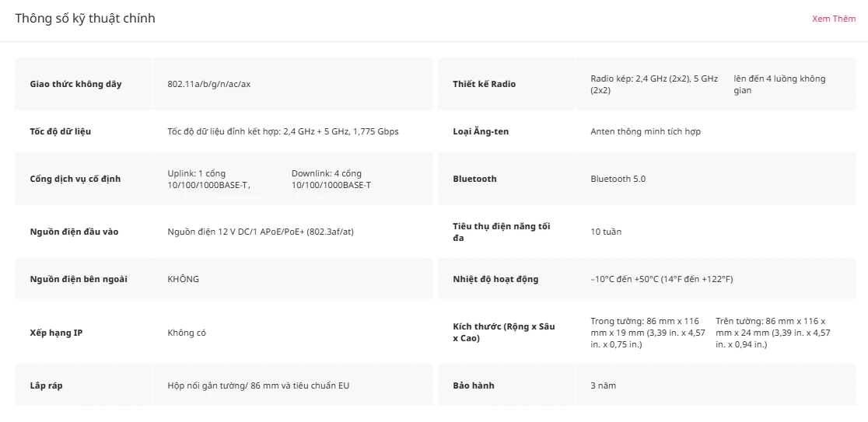The image size is (868, 422).
Task: Select the Loại Ăng-ten label
Action: tap(481, 131)
